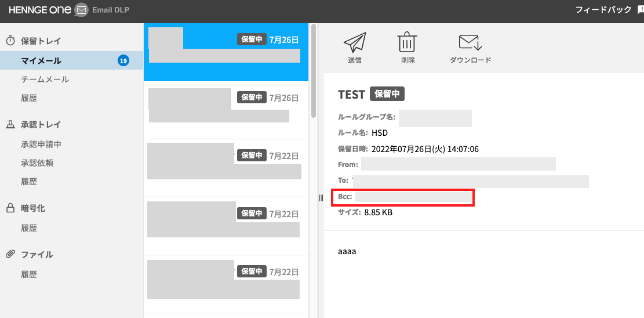Viewport: 644px width, 318px height.
Task: Click the 承認トレイ section heading
Action: 41,125
